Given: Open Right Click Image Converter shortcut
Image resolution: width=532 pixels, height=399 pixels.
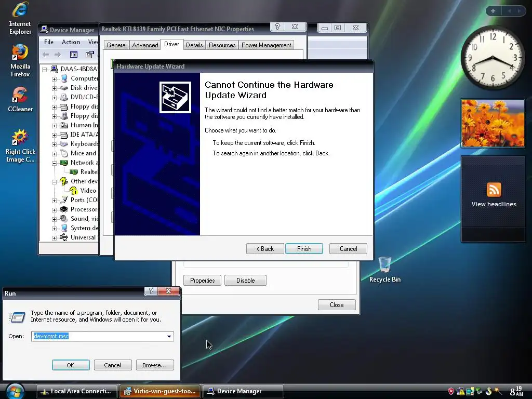Looking at the screenshot, I should click(20, 146).
